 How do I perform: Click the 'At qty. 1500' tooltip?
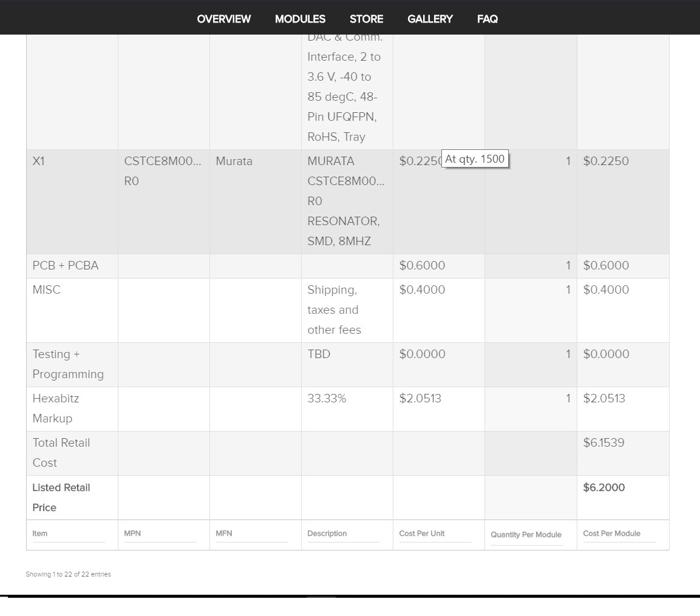click(x=475, y=159)
